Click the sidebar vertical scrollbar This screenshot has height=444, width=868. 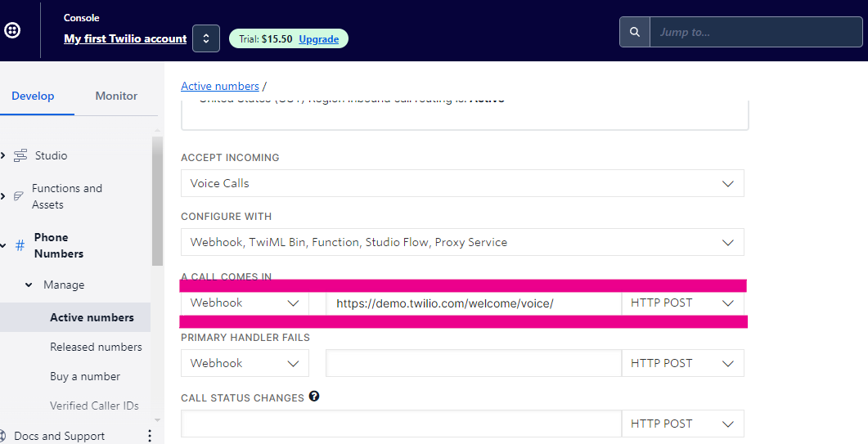click(157, 201)
